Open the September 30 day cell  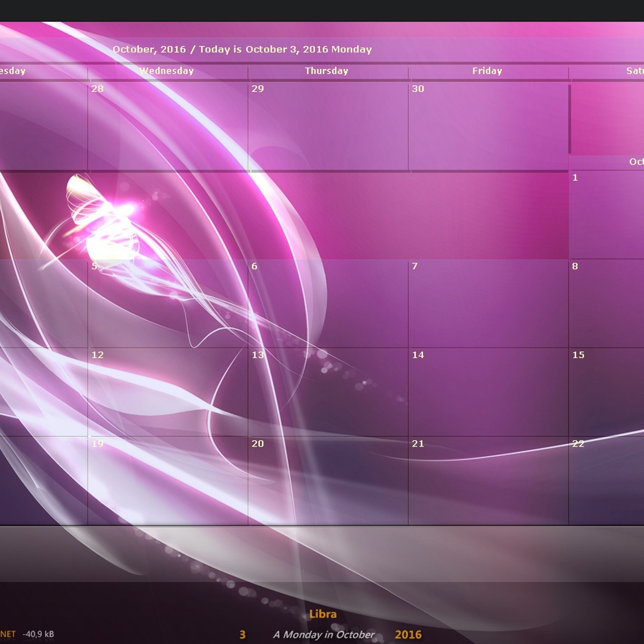pyautogui.click(x=488, y=126)
